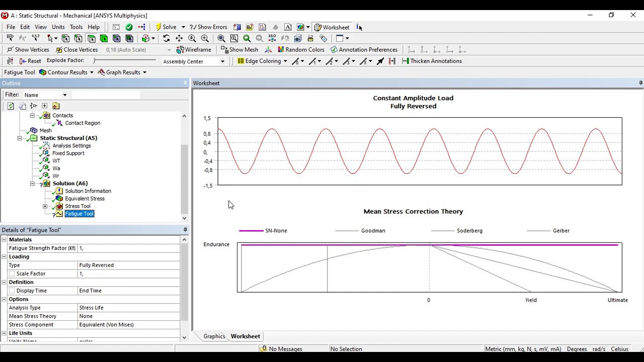Viewport: 644px width, 362px height.
Task: Adjust the Explode Factor slider
Action: click(x=125, y=60)
